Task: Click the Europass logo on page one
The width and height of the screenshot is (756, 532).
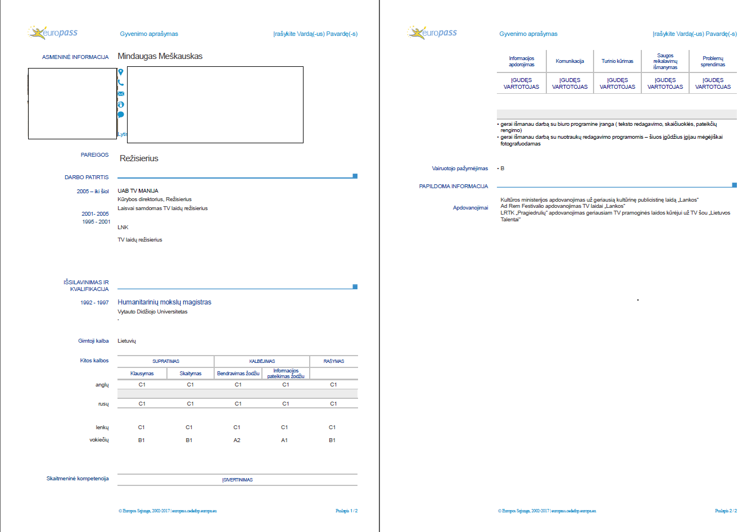Action: pos(53,33)
